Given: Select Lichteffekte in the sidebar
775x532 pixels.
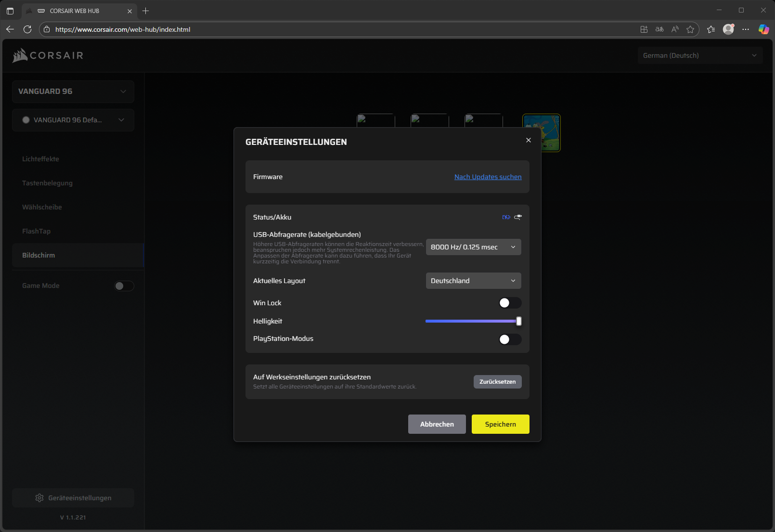Looking at the screenshot, I should tap(40, 159).
